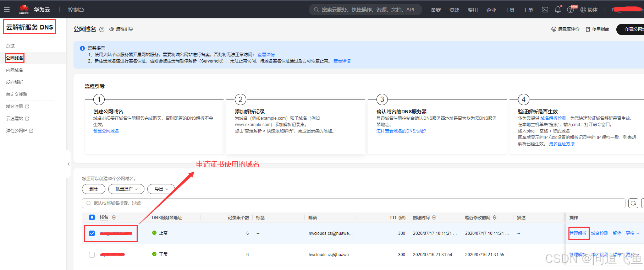Select 反向解析 in sidebar
Screen dimensions: 644x270
pyautogui.click(x=15, y=82)
